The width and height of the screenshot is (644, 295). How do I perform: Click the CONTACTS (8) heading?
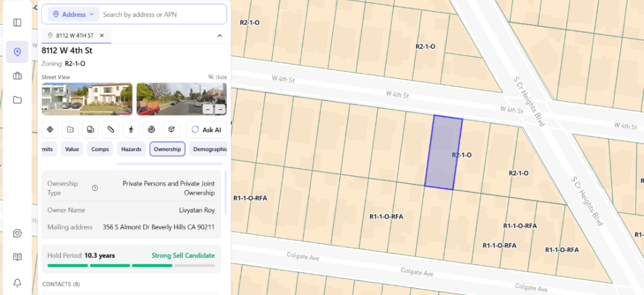(61, 284)
